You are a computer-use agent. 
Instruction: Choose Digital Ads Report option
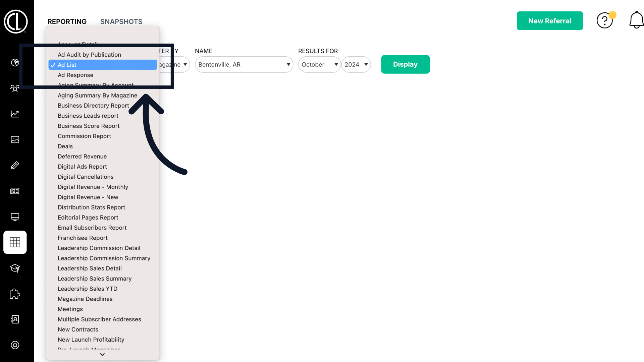[82, 167]
